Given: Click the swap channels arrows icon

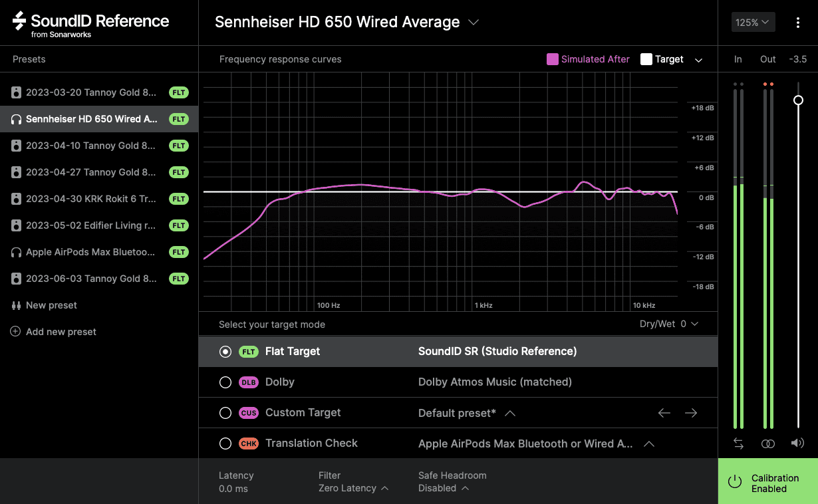Looking at the screenshot, I should point(738,443).
